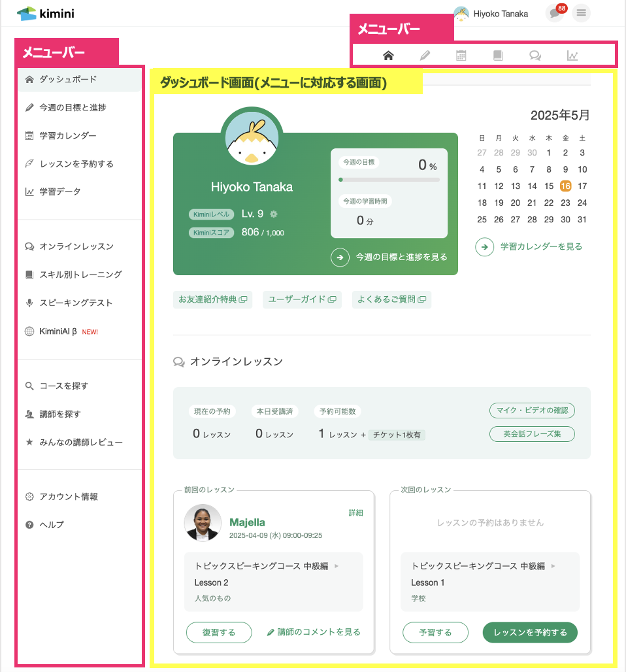Screen dimensions: 626x672
Task: Open notifications with the 88 badge
Action: click(x=555, y=13)
